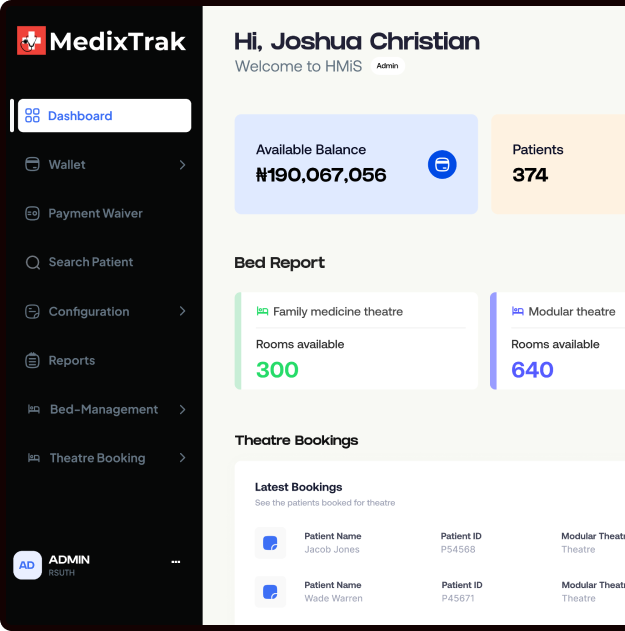This screenshot has height=631, width=625.
Task: Expand the Wallet submenu chevron
Action: (x=182, y=164)
